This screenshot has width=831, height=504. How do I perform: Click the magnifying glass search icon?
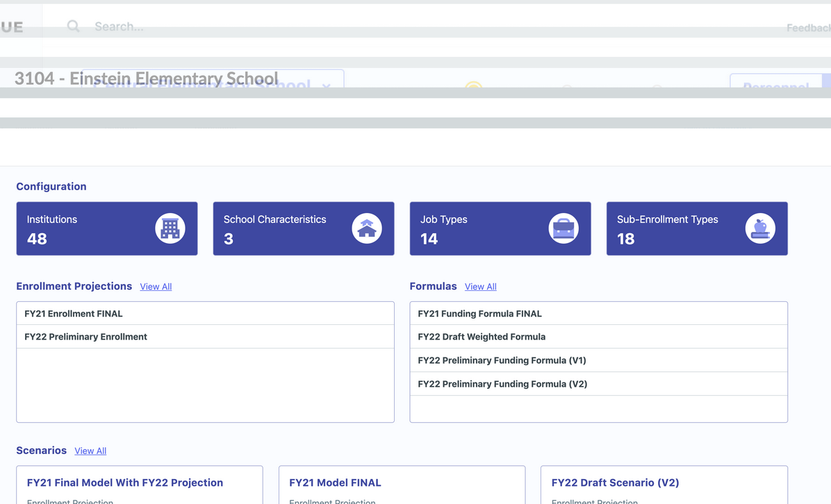click(x=73, y=26)
